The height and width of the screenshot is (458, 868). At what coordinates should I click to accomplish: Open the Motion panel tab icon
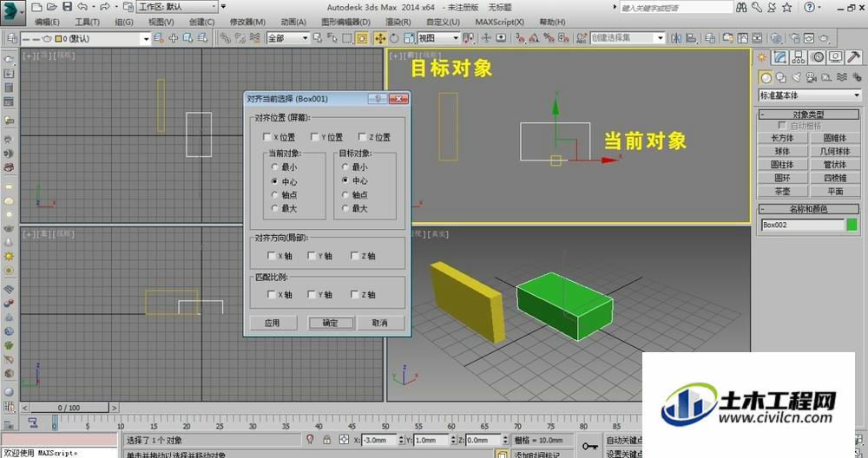tap(817, 57)
